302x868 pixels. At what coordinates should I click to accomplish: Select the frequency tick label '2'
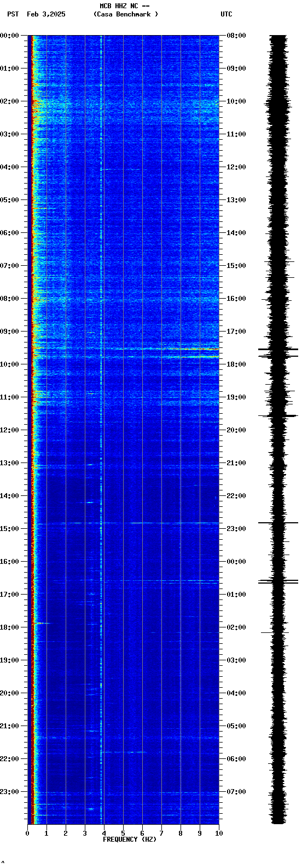coord(66,833)
